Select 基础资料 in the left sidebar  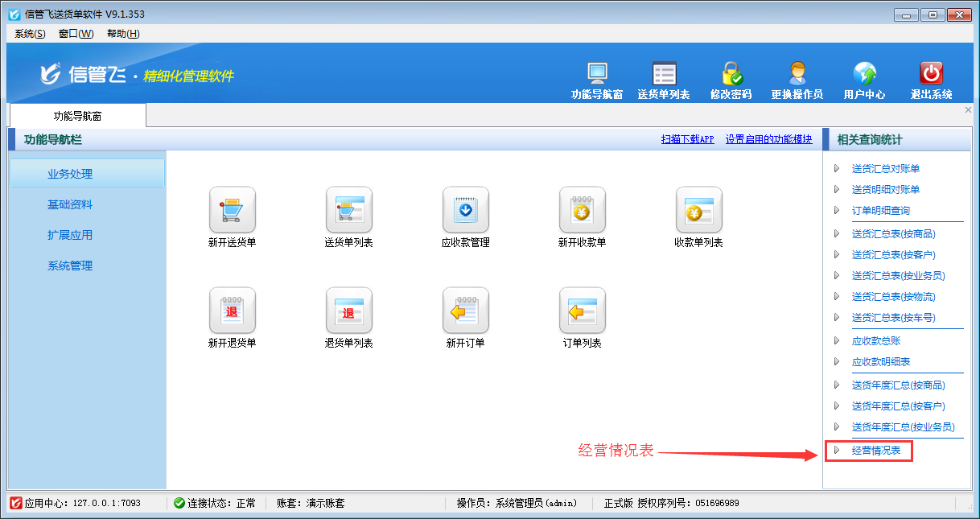(x=70, y=204)
